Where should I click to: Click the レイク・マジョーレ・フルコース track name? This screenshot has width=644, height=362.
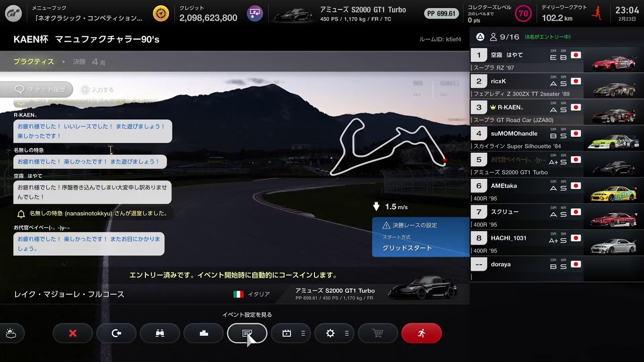[x=69, y=294]
